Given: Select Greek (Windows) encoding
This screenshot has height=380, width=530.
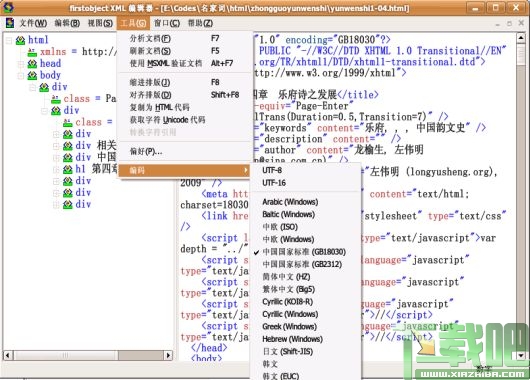Looking at the screenshot, I should click(306, 327).
